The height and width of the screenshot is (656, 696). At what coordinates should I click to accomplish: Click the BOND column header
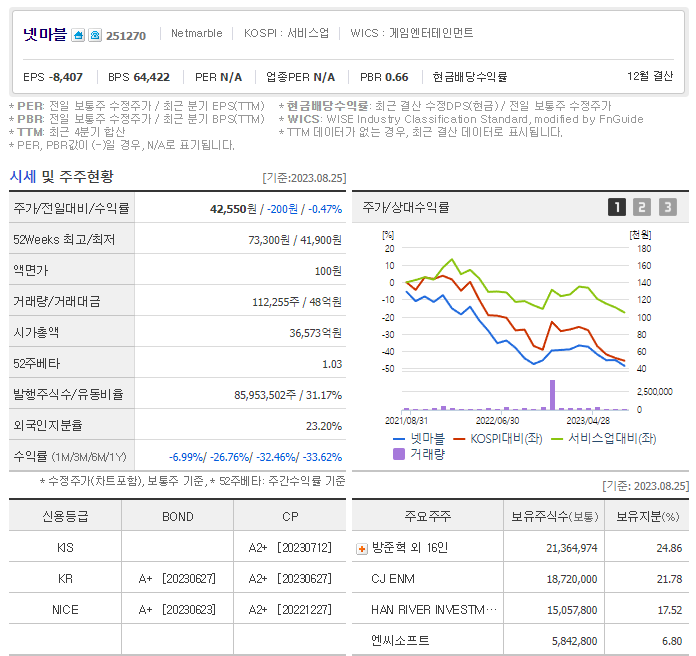click(x=178, y=517)
